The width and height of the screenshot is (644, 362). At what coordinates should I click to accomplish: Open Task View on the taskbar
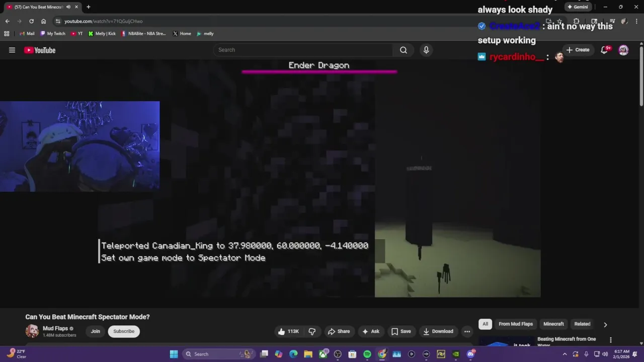click(x=264, y=354)
